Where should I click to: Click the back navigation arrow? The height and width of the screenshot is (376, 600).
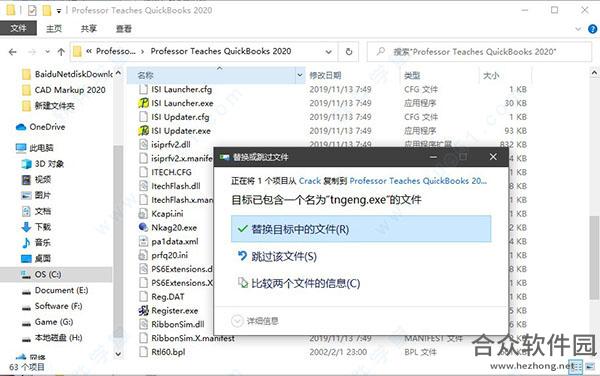[x=13, y=52]
